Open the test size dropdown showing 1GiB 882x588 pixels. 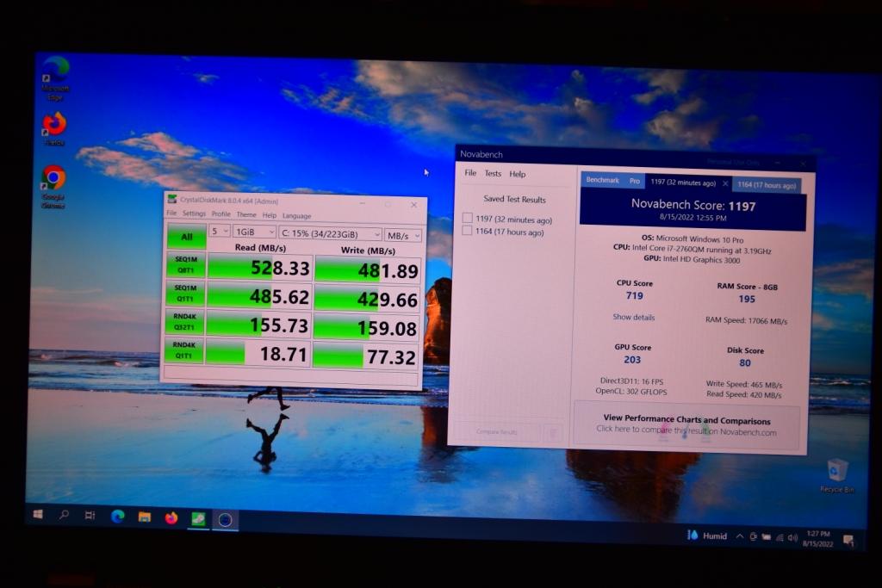pos(254,232)
